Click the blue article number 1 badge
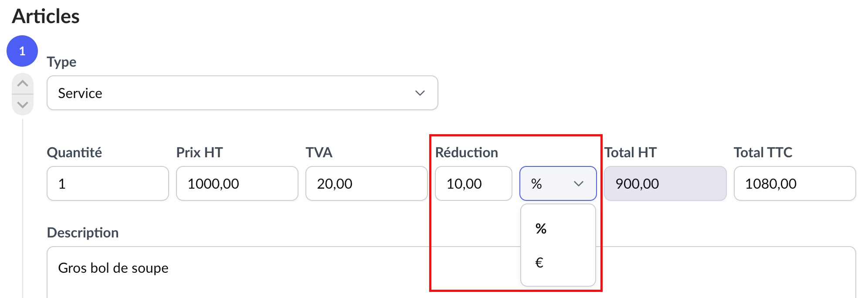The width and height of the screenshot is (868, 298). point(22,51)
